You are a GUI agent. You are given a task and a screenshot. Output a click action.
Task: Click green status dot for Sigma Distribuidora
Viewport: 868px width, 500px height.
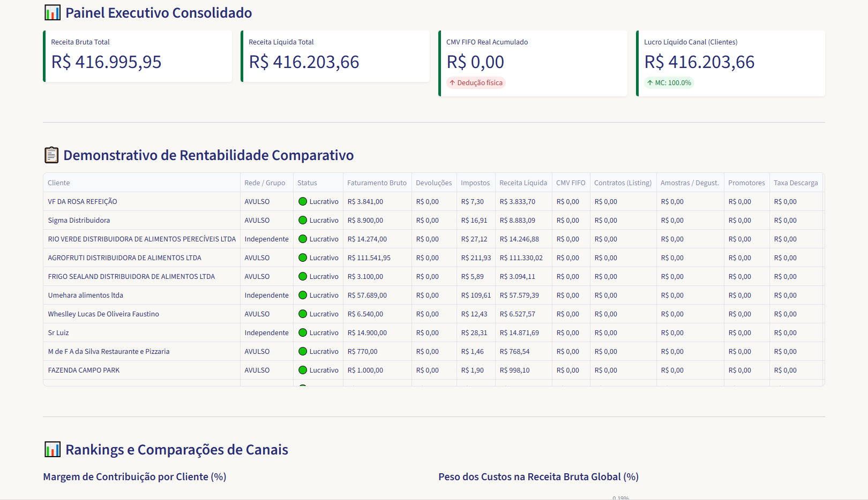pyautogui.click(x=303, y=220)
